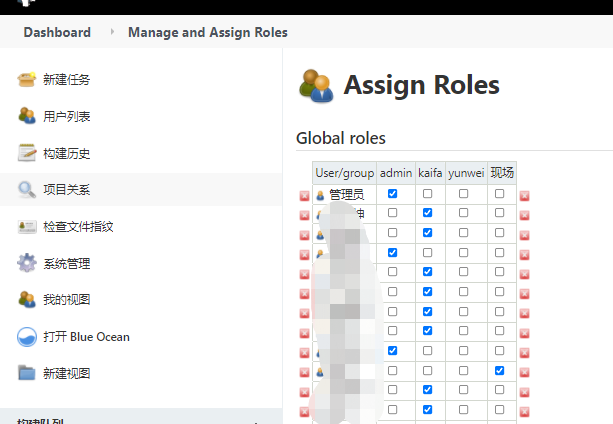The height and width of the screenshot is (424, 613).
Task: Click the Assign Roles page title
Action: [x=421, y=85]
